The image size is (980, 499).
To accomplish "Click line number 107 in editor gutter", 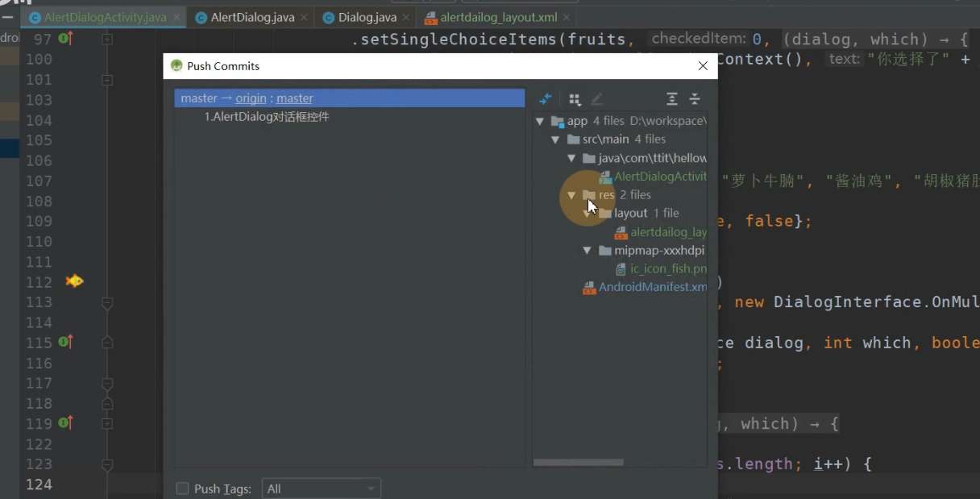I will (39, 181).
